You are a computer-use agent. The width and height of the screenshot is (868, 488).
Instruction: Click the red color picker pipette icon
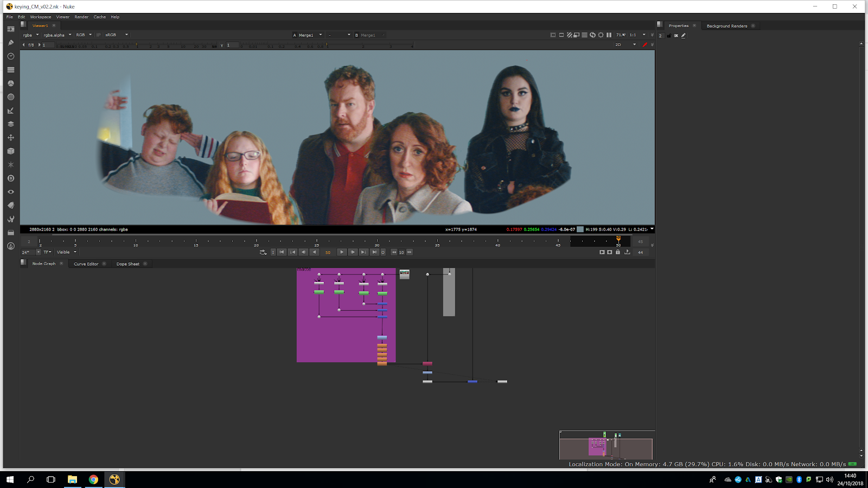644,45
